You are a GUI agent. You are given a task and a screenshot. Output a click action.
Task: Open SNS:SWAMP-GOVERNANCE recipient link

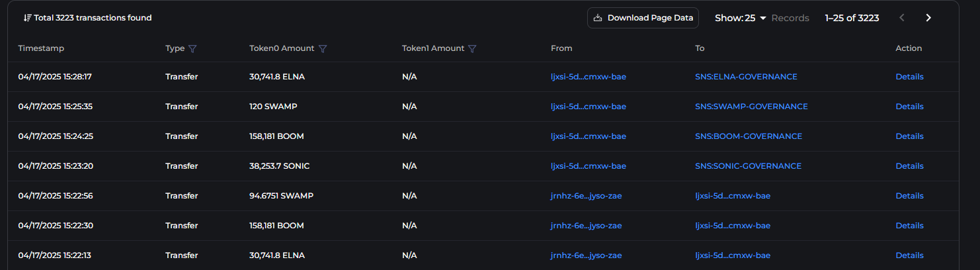pyautogui.click(x=751, y=107)
